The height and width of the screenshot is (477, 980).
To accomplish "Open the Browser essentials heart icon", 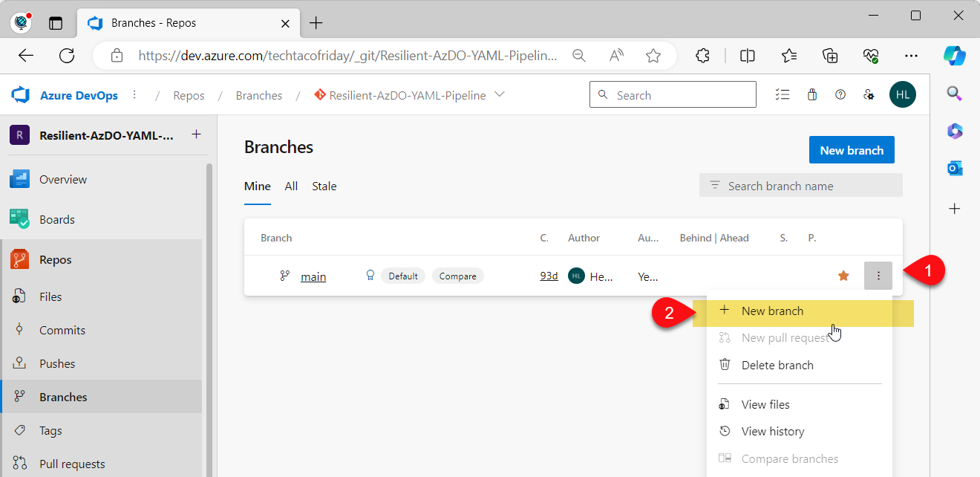I will [x=871, y=56].
